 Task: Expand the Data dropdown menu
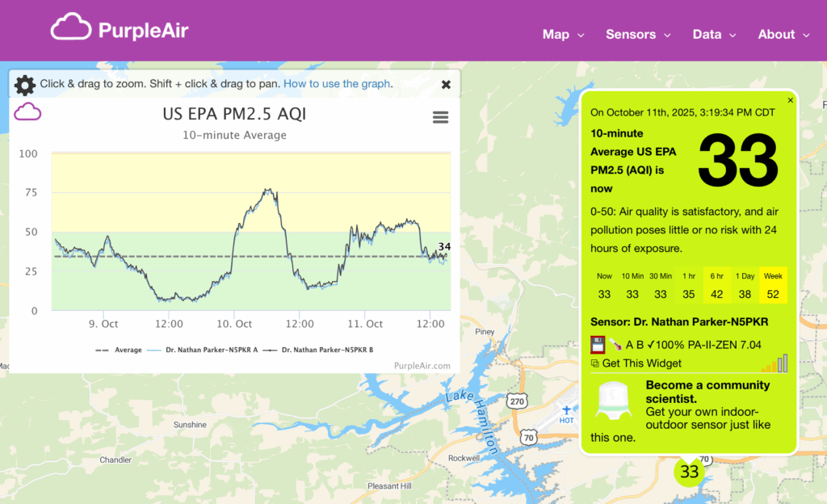tap(714, 34)
